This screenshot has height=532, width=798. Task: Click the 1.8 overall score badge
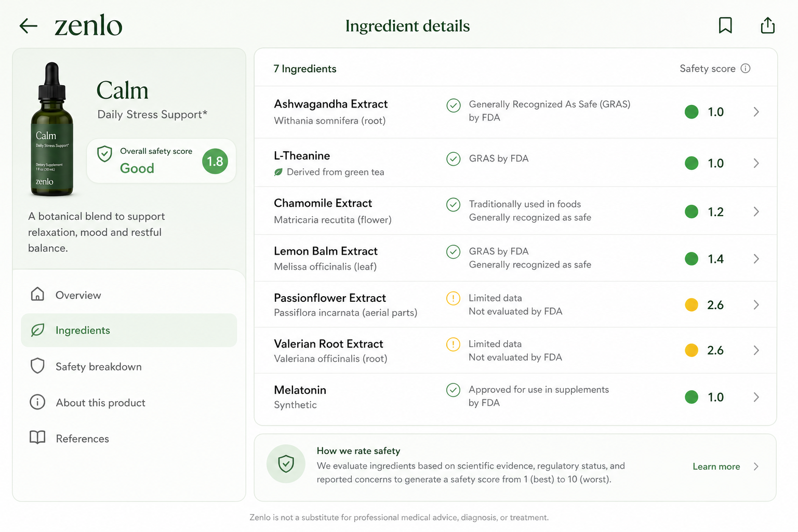click(215, 161)
